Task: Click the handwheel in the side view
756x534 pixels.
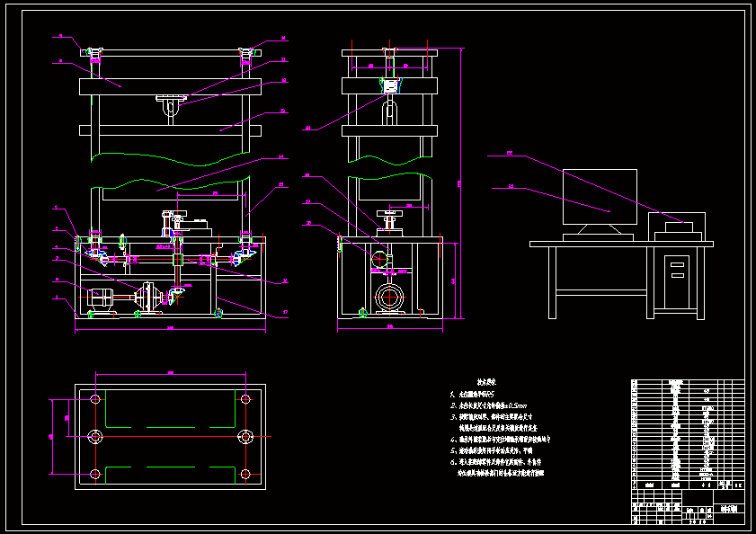Action: 389,213
